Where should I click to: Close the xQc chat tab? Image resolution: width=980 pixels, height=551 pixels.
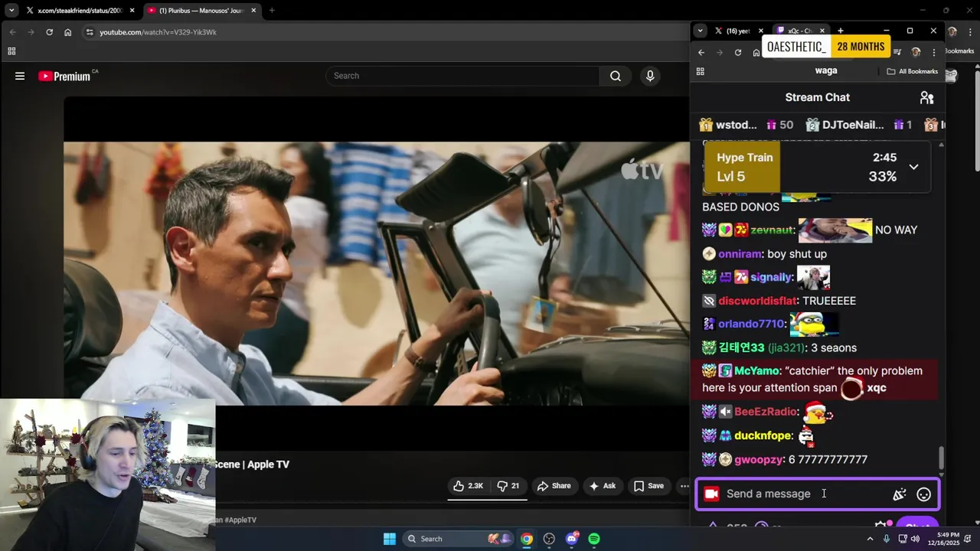pos(822,31)
